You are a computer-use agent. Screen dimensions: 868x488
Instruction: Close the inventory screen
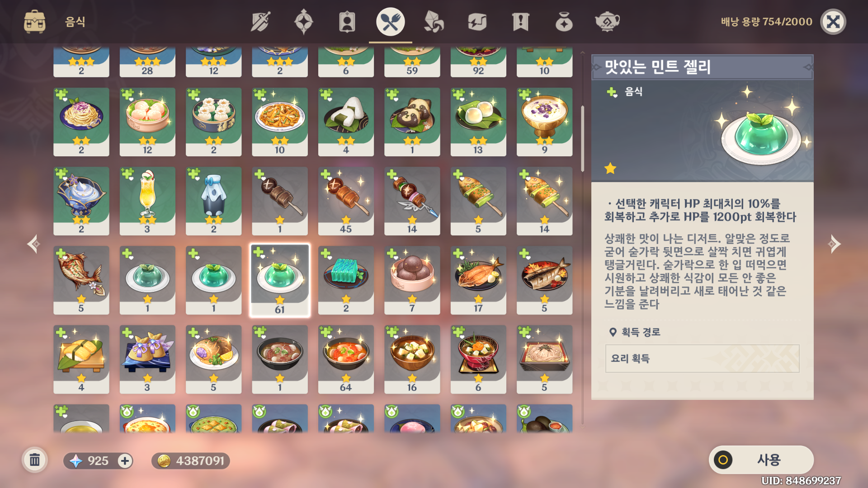point(833,22)
